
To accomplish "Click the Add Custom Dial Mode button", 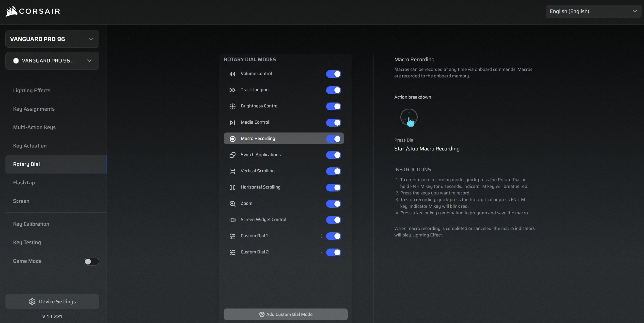I will (285, 314).
